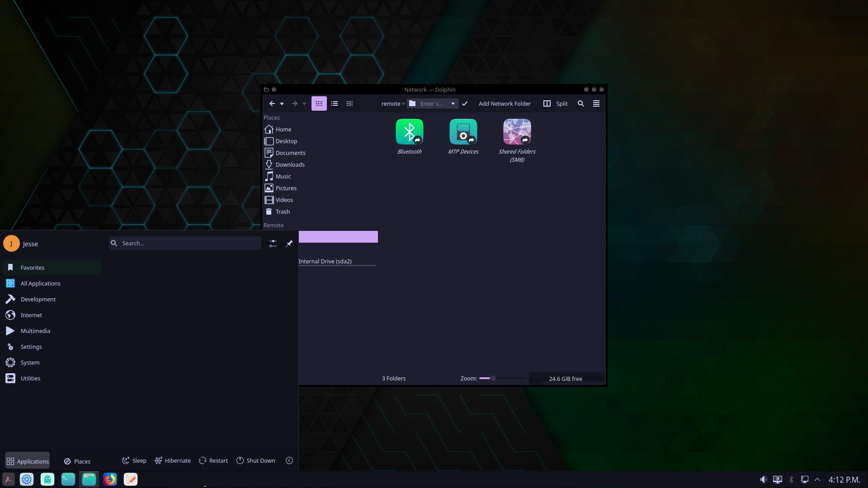
Task: Switch Dolphin to Details view mode
Action: pos(349,103)
